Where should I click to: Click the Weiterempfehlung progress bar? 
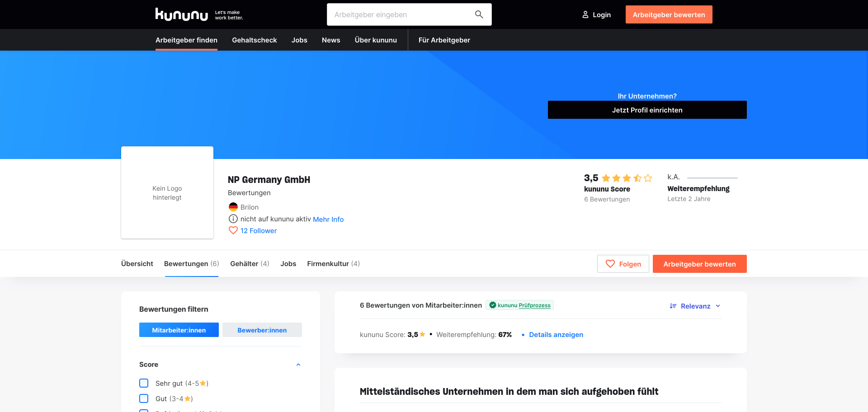click(x=712, y=178)
